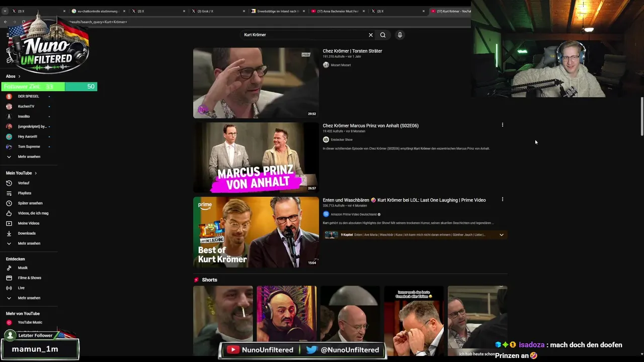Click Entdecker Show channel name
The width and height of the screenshot is (644, 362).
342,140
